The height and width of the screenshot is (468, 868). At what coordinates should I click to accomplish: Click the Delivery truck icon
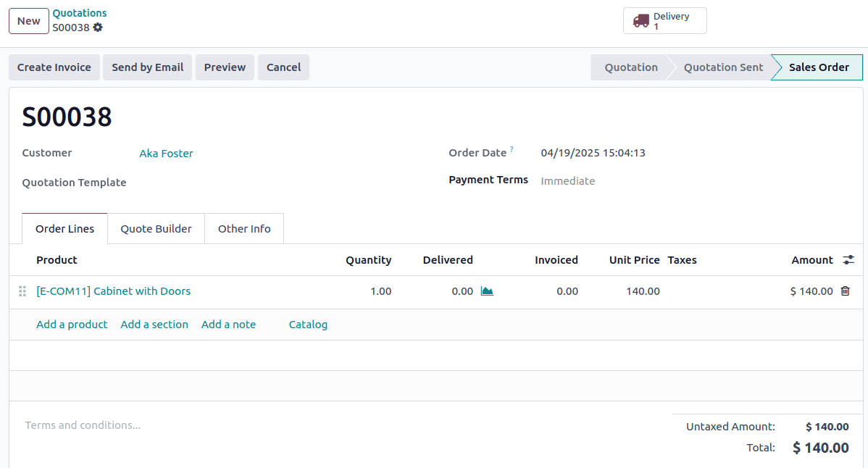(641, 21)
